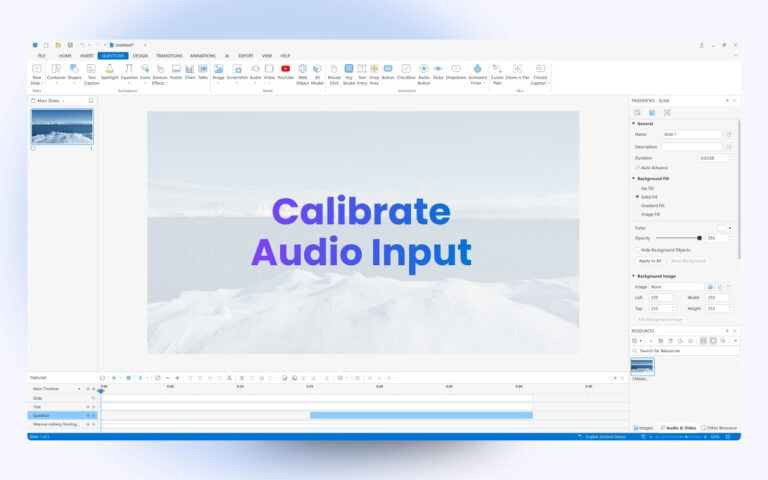Add Gesture Effects
Screen dimensions: 768x480
(160, 74)
